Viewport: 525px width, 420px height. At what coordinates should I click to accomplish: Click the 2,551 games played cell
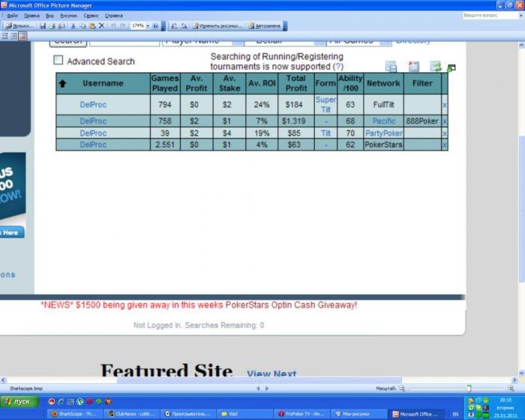(x=165, y=144)
